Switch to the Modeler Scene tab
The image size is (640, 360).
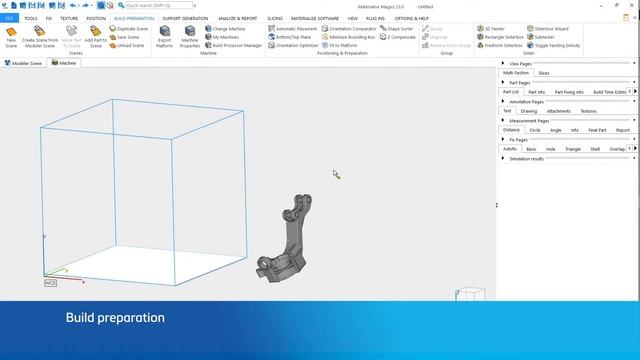click(x=23, y=63)
